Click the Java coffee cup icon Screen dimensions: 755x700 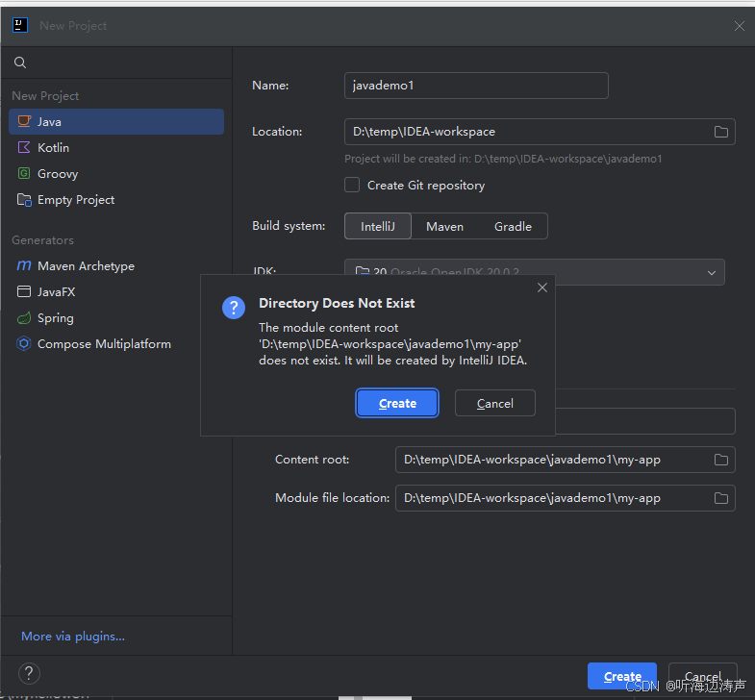coord(24,121)
